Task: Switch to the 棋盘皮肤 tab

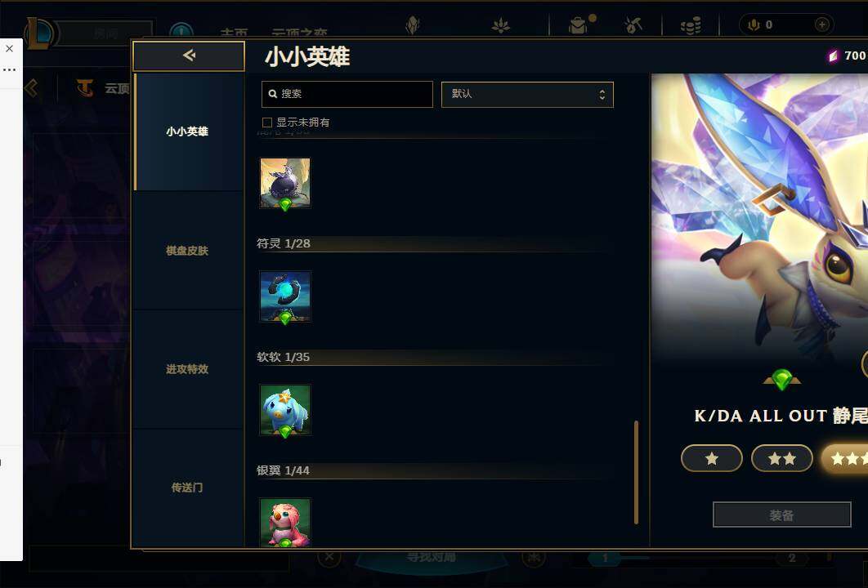Action: pyautogui.click(x=187, y=251)
